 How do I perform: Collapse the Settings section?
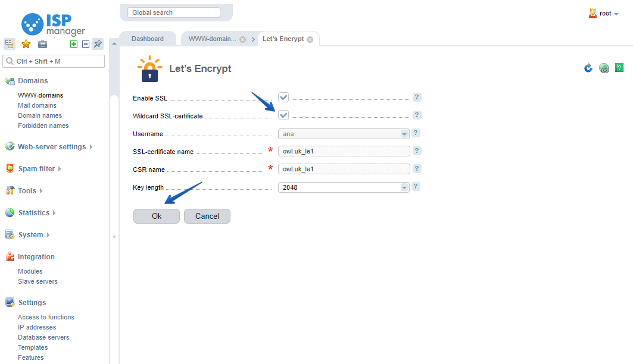coord(32,302)
